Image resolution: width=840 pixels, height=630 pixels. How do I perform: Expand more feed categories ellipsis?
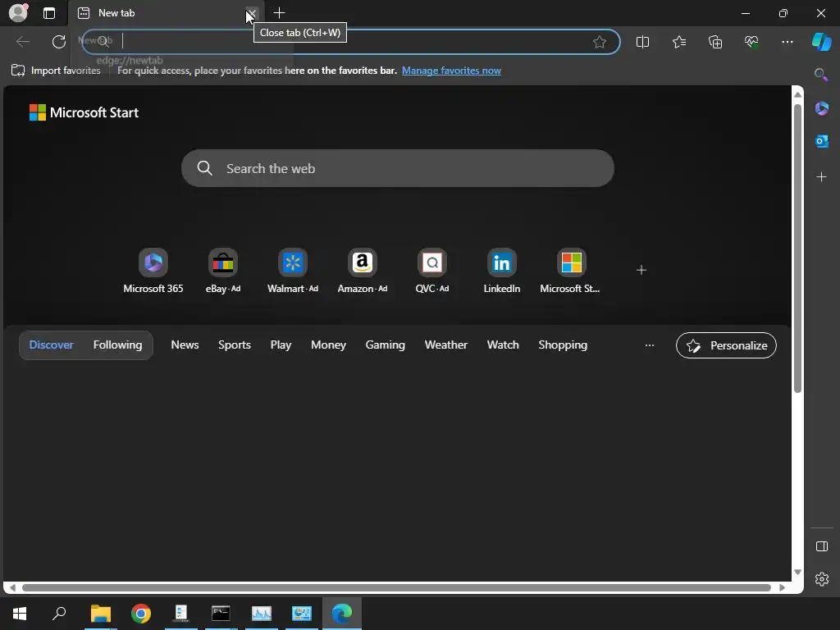(650, 345)
